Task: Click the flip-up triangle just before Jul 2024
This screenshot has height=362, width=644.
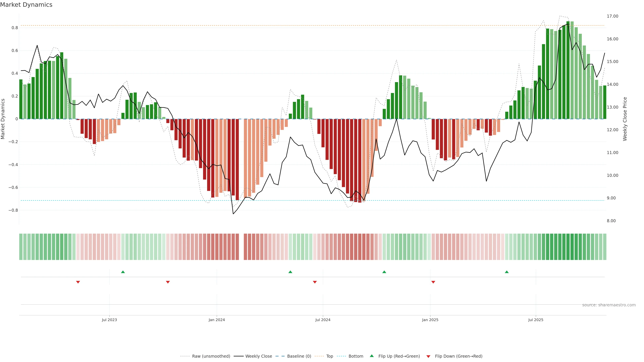Action: pos(290,272)
